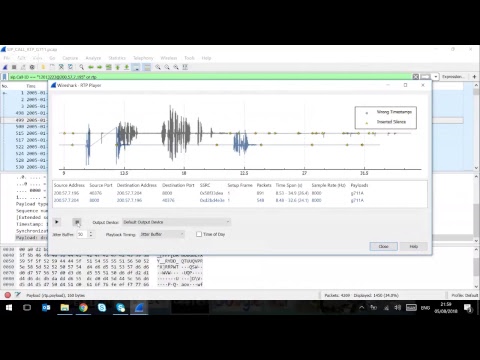Start capture with the shark fin icon
Image resolution: width=480 pixels, height=360 pixels.
coord(5,67)
